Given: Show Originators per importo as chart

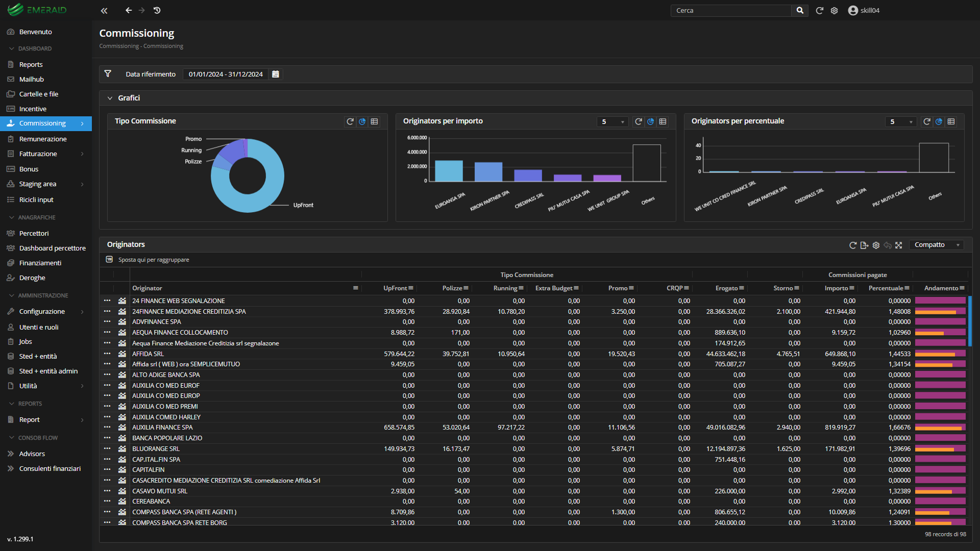Looking at the screenshot, I should [650, 121].
